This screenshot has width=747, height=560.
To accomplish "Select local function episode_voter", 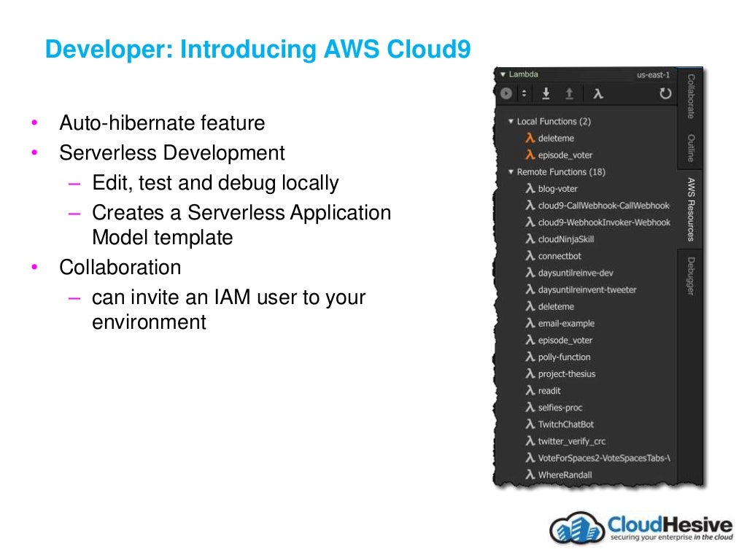I will click(565, 155).
